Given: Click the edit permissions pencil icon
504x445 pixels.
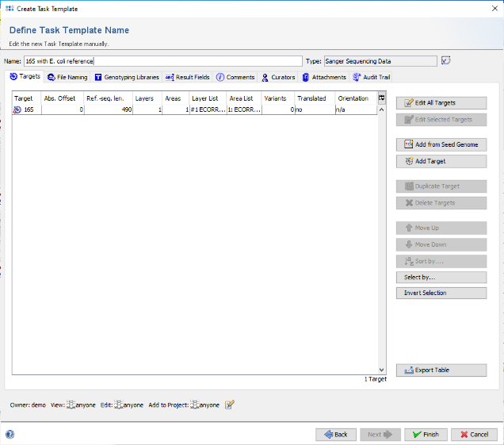Looking at the screenshot, I should click(230, 405).
